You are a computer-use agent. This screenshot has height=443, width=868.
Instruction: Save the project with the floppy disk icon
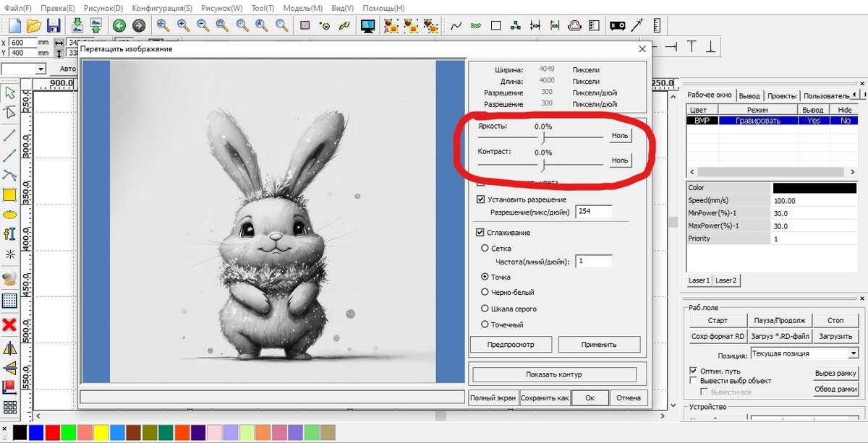(x=53, y=26)
